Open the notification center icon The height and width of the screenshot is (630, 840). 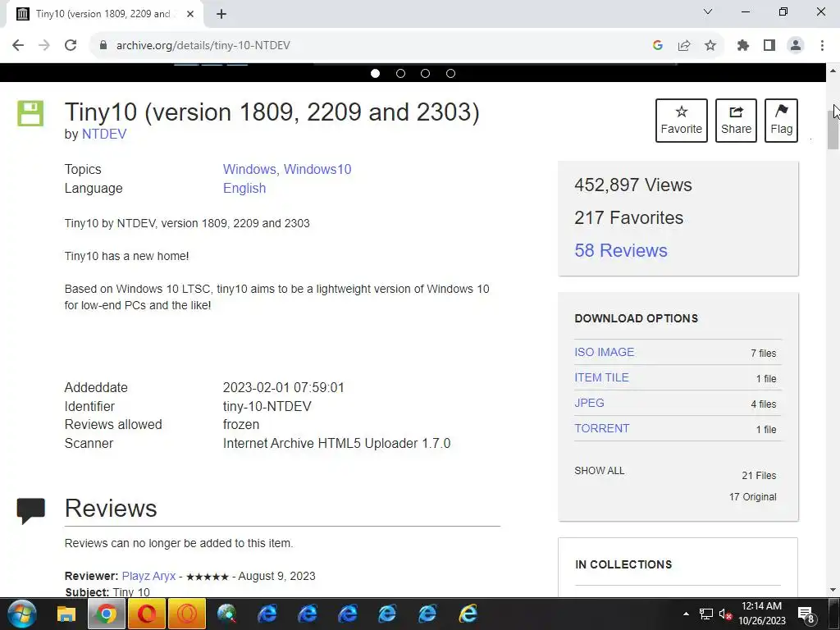click(x=806, y=614)
